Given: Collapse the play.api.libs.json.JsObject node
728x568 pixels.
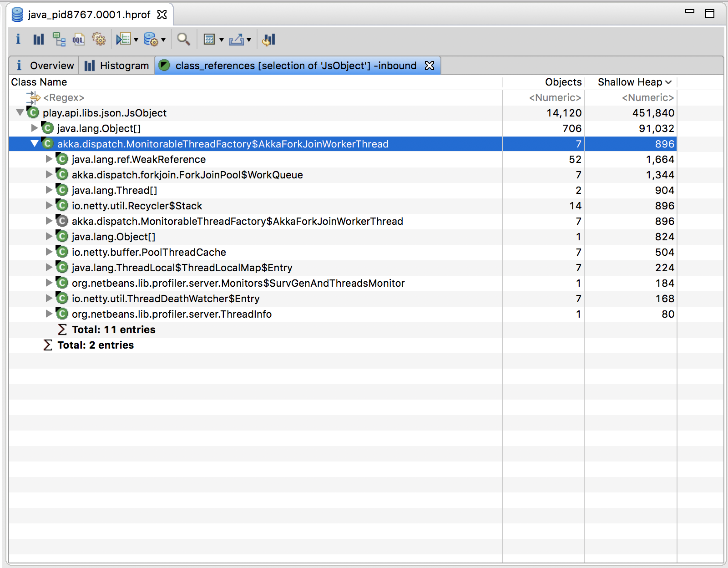Looking at the screenshot, I should (x=20, y=112).
